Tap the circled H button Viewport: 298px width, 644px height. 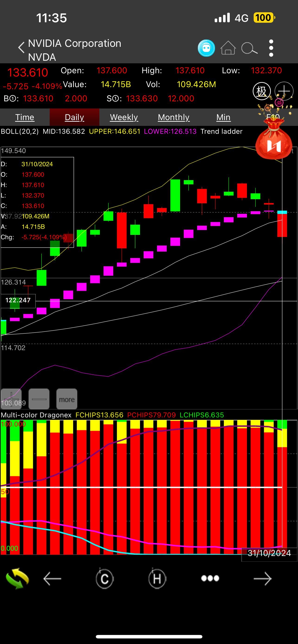tap(157, 578)
